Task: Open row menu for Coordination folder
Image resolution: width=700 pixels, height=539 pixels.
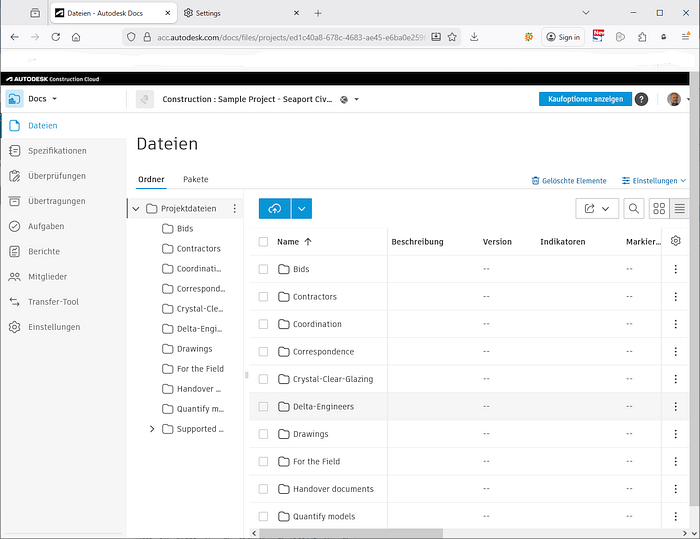Action: tap(675, 324)
